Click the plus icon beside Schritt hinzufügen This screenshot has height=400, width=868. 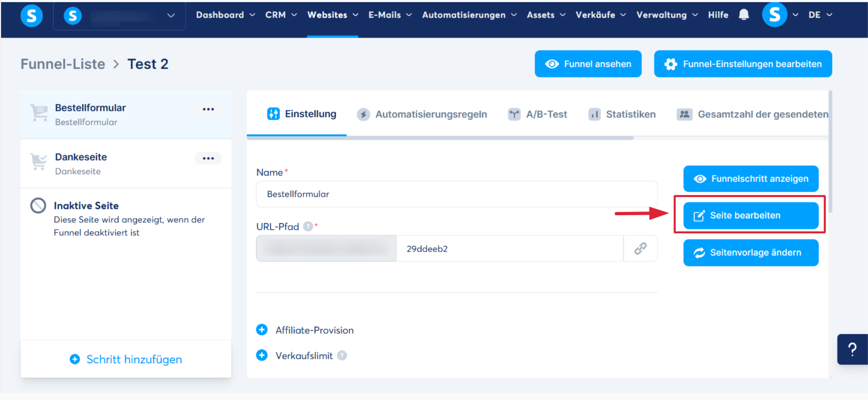click(x=75, y=359)
